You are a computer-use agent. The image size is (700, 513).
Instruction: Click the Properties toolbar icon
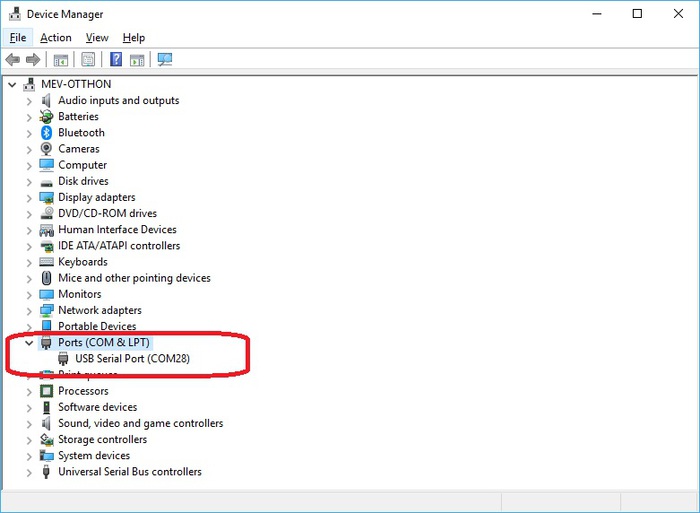(x=88, y=60)
